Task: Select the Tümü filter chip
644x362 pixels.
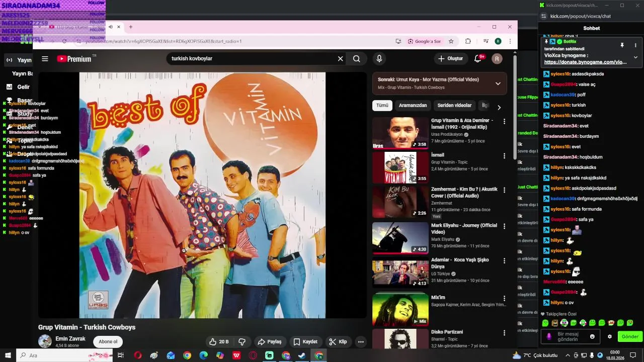Action: point(382,106)
